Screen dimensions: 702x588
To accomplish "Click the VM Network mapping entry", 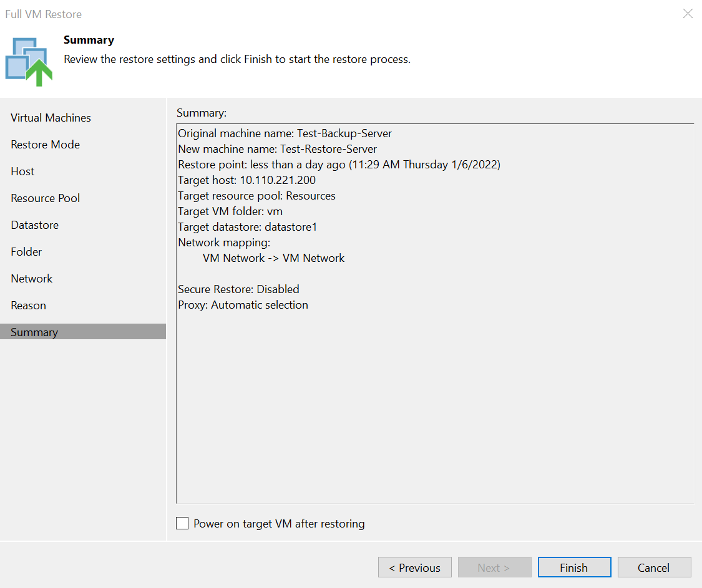I will click(273, 258).
